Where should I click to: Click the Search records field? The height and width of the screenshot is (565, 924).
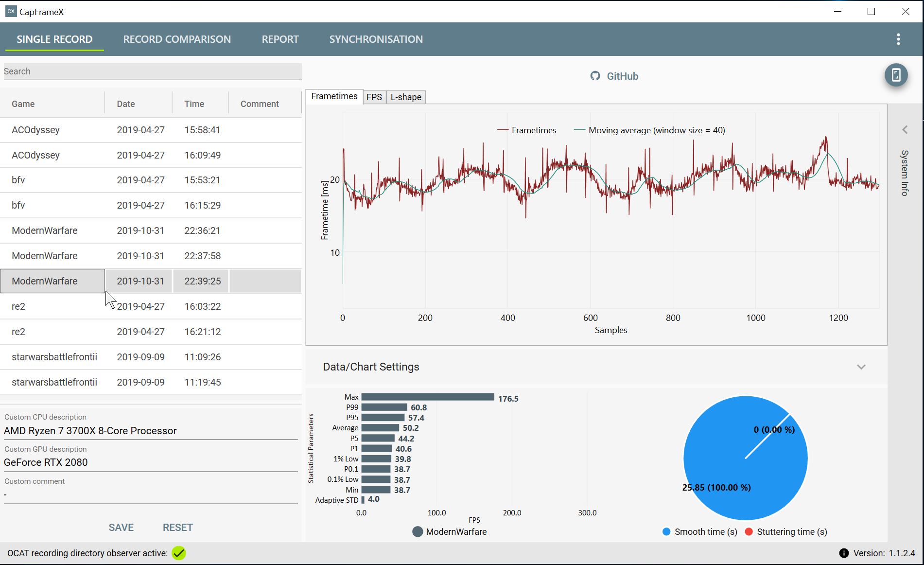click(152, 71)
